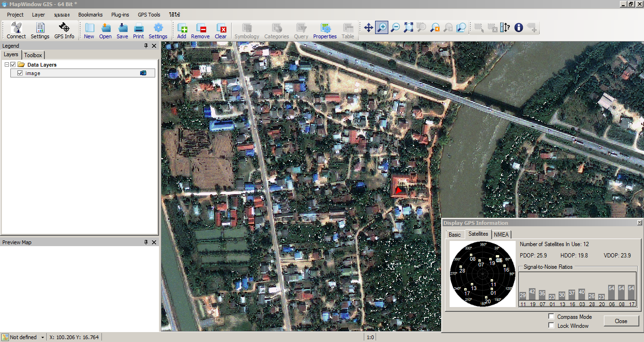Viewport: 644px width, 342px height.
Task: Activate the Zoom Out tool
Action: [395, 27]
